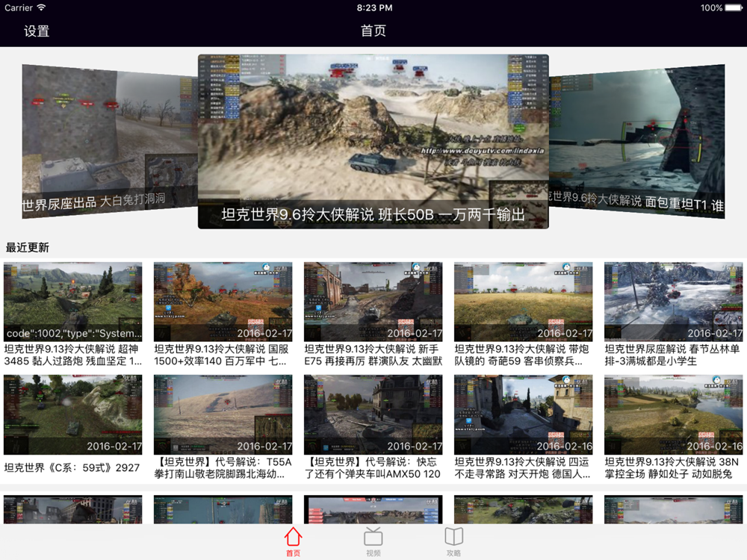The width and height of the screenshot is (747, 560).
Task: Open video thumbnail 代号解说：快忘了还有个弹夹车
Action: tap(373, 414)
